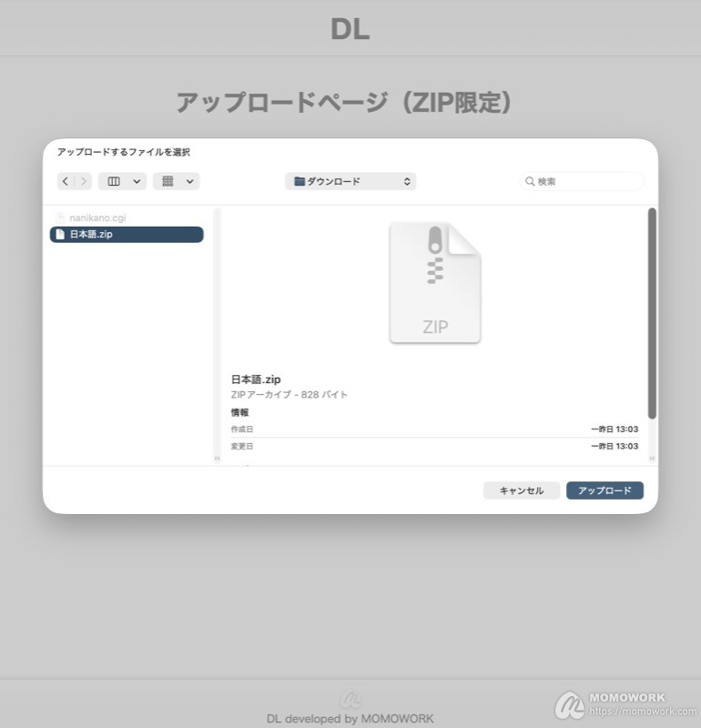Click the blue ダウンロード folder icon
The image size is (701, 728).
pos(300,181)
